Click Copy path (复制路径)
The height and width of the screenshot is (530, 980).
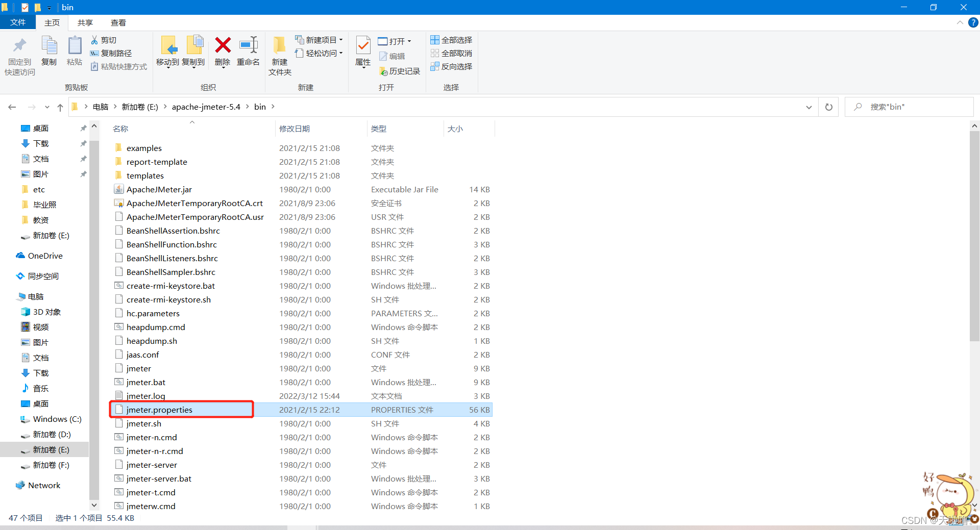pos(111,53)
